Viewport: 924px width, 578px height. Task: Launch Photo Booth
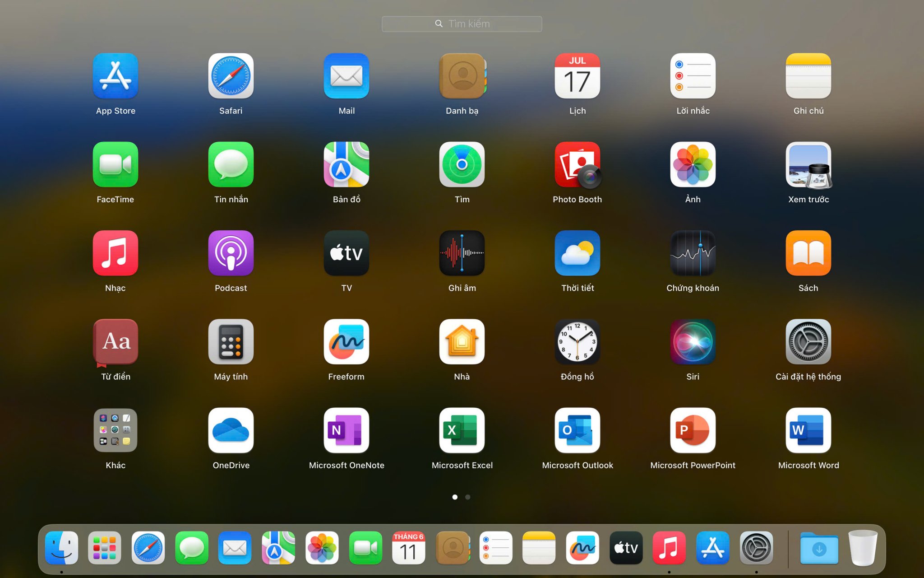click(x=577, y=164)
